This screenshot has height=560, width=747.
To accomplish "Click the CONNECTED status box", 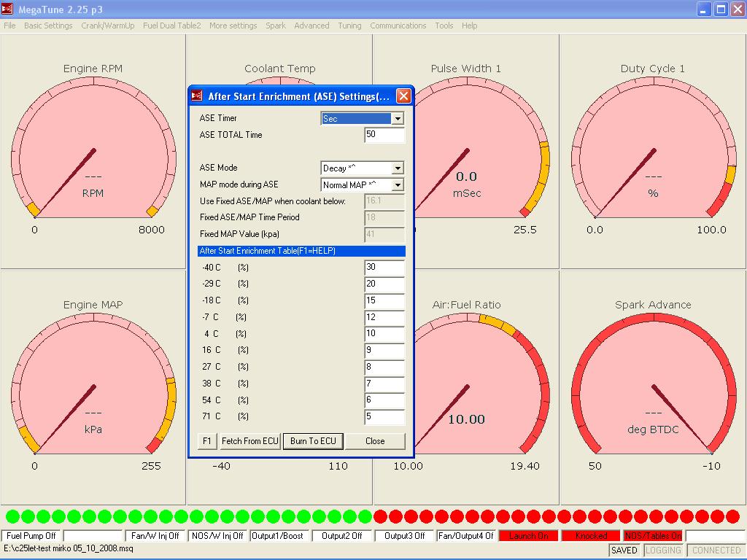I will point(716,550).
